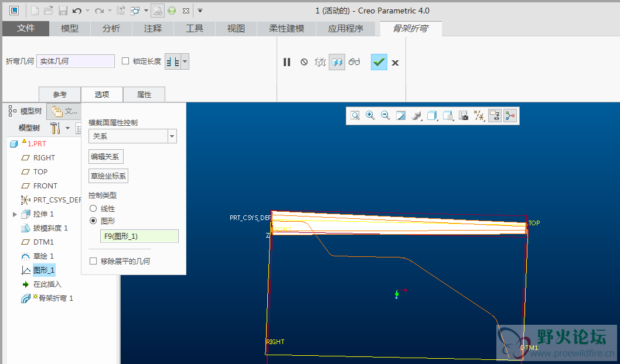Click the 折弯几何 input field
Image resolution: width=620 pixels, height=364 pixels.
pyautogui.click(x=76, y=61)
